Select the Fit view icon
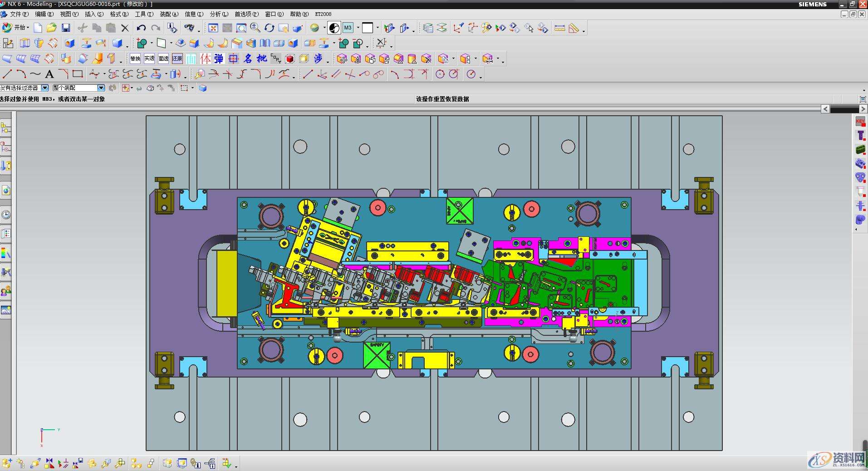 tap(213, 28)
